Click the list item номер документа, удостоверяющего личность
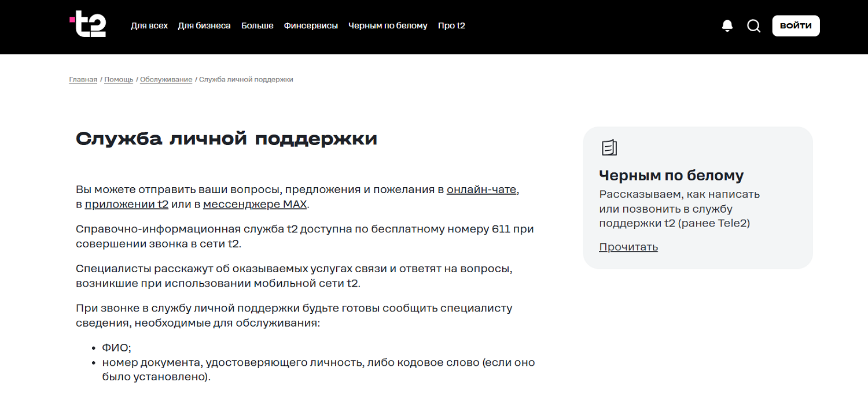 (x=318, y=370)
